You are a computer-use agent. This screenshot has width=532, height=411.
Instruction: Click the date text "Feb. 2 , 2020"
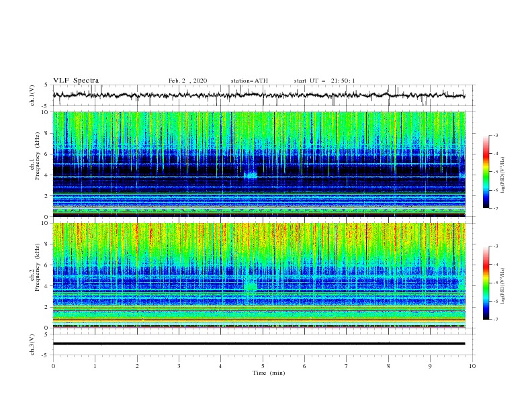pos(187,81)
